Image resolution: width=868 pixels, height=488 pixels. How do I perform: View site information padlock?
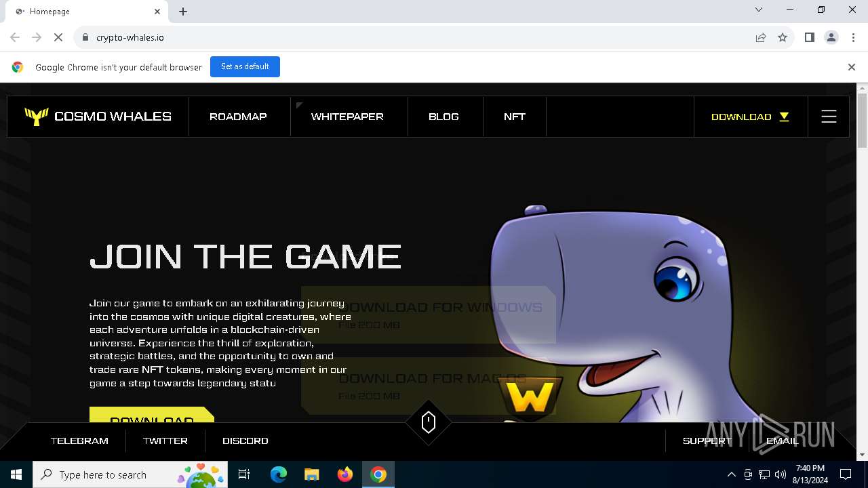click(x=85, y=37)
